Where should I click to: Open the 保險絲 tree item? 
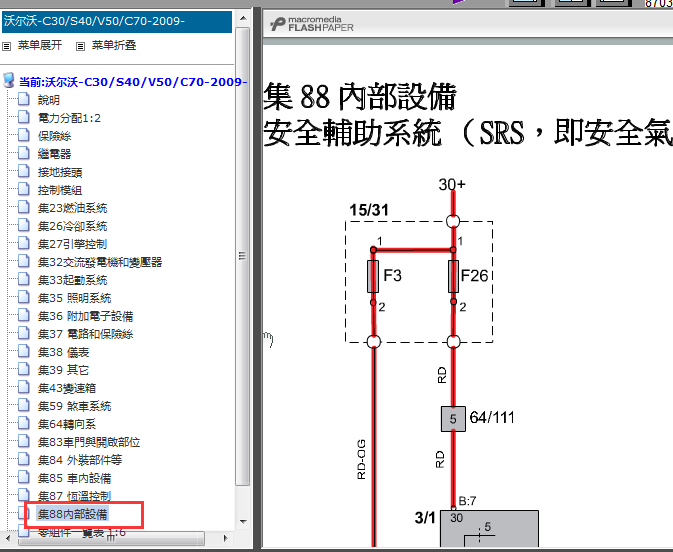[54, 136]
